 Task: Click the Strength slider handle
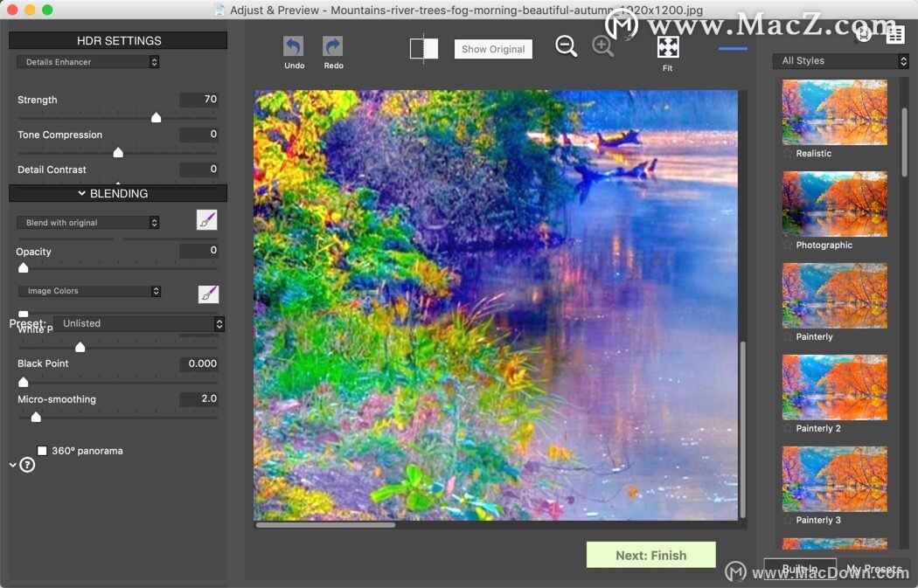(156, 118)
